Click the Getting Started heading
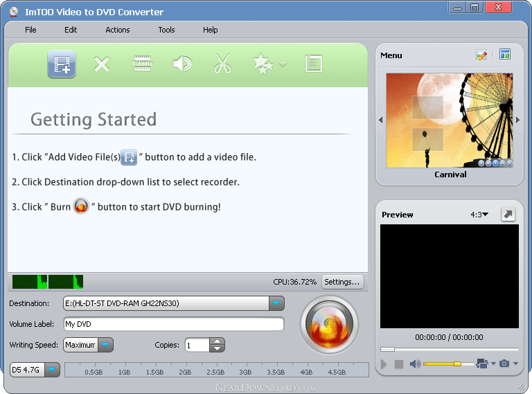This screenshot has width=532, height=394. pyautogui.click(x=94, y=119)
